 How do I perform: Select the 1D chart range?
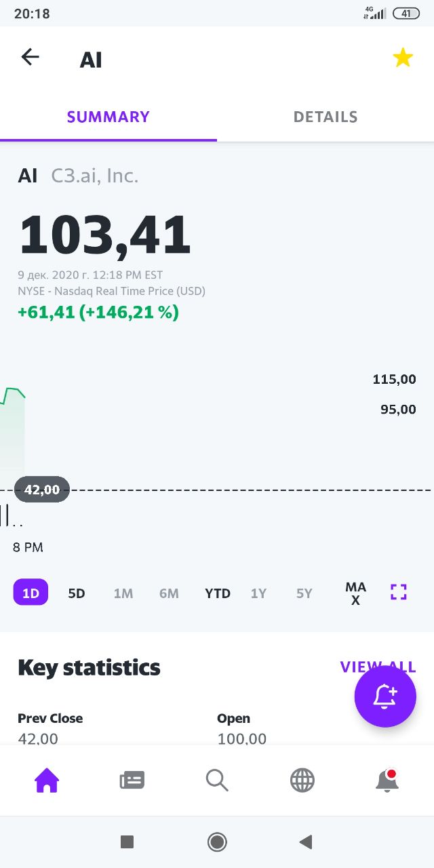point(31,593)
